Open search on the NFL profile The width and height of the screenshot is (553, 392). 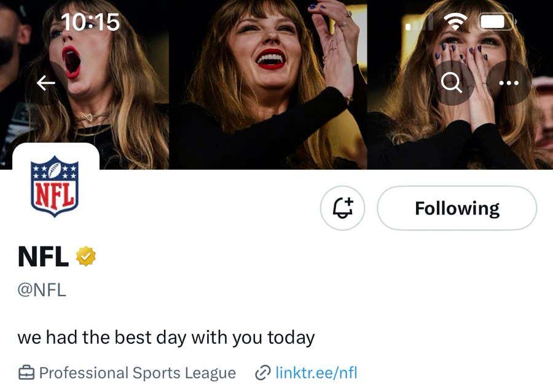[453, 83]
